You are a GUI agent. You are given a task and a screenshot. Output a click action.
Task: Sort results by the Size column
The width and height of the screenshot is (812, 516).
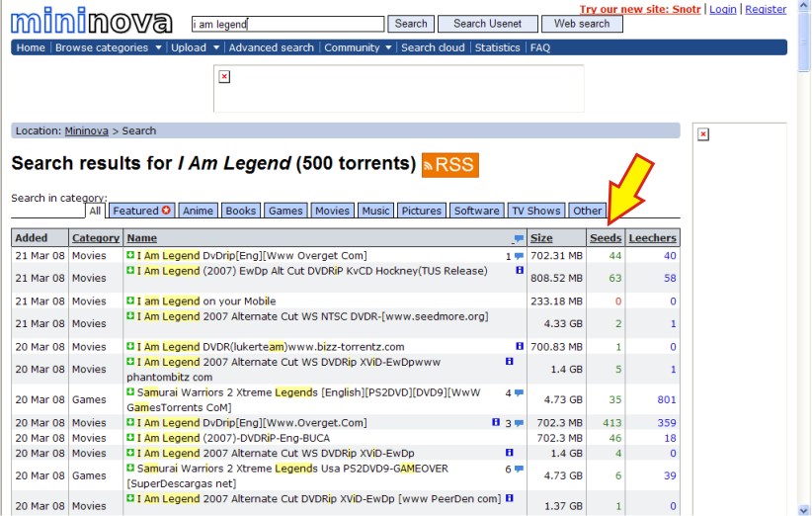[x=541, y=238]
